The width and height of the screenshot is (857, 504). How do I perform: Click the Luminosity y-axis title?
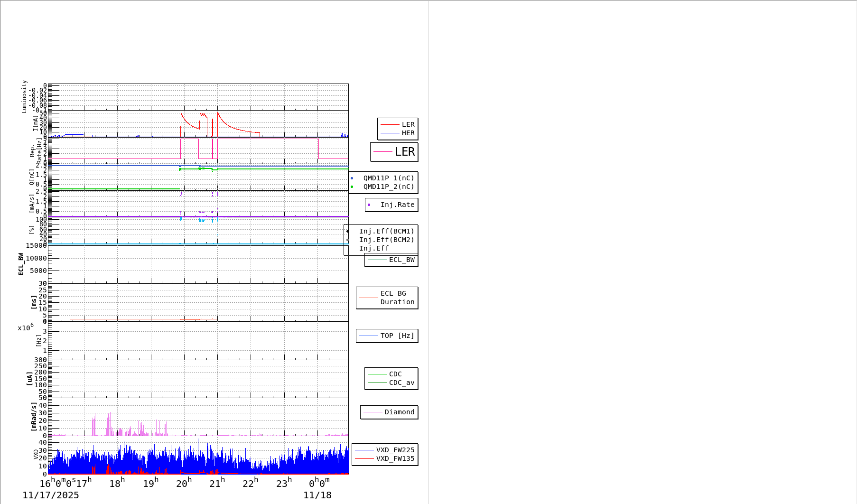pos(24,96)
